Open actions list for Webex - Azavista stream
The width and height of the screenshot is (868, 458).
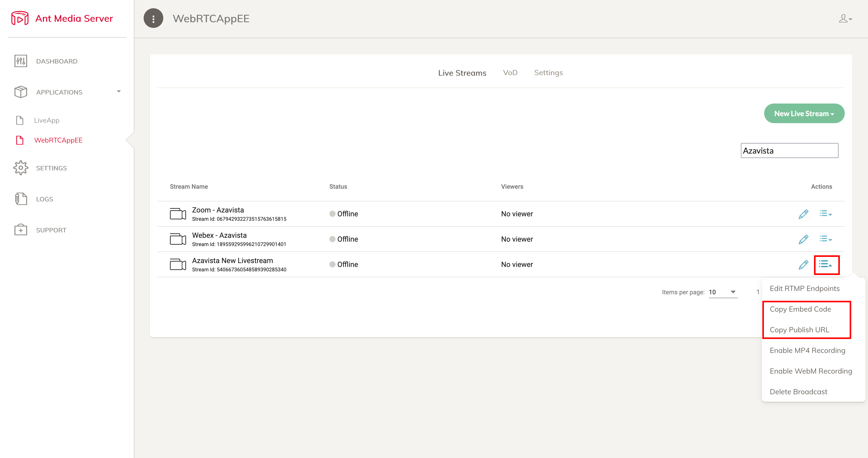point(826,239)
